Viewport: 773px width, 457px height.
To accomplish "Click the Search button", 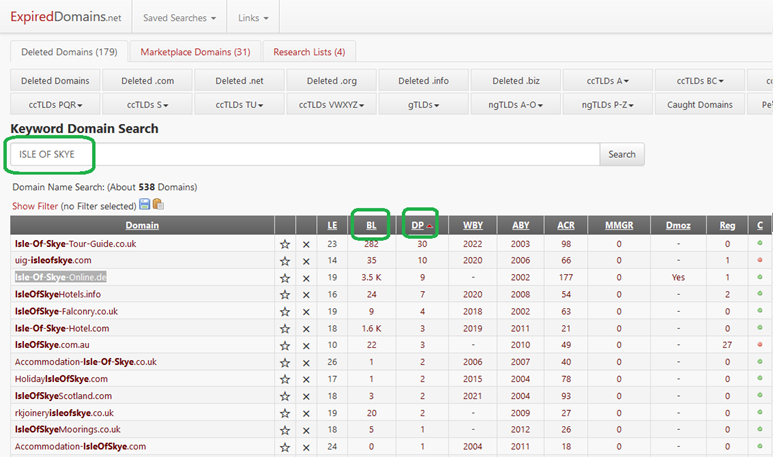I will tap(622, 154).
